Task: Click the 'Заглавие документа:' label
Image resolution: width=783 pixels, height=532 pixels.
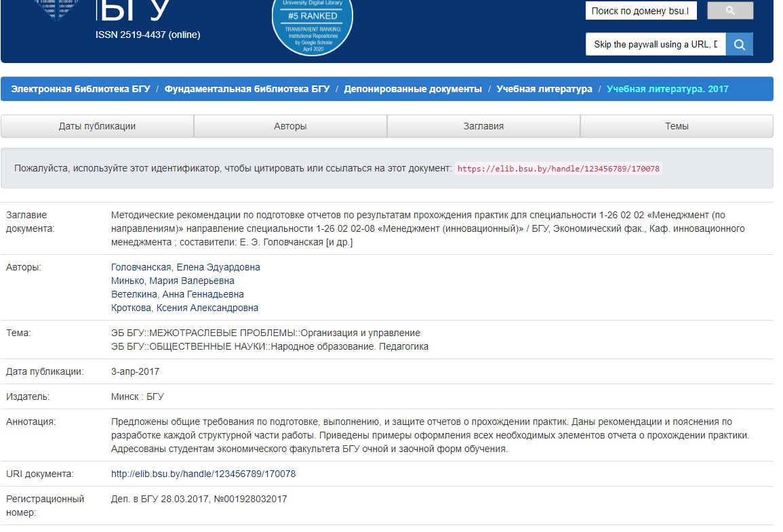Action: coord(31,222)
